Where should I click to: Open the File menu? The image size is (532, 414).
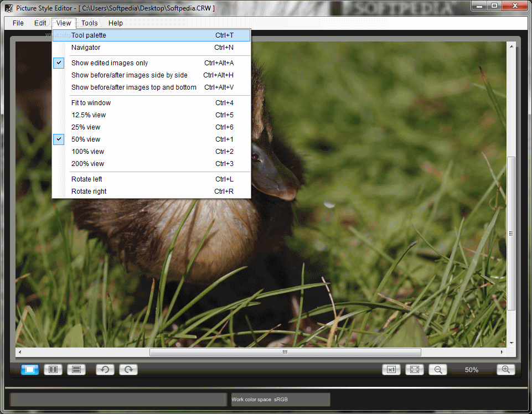pos(18,23)
